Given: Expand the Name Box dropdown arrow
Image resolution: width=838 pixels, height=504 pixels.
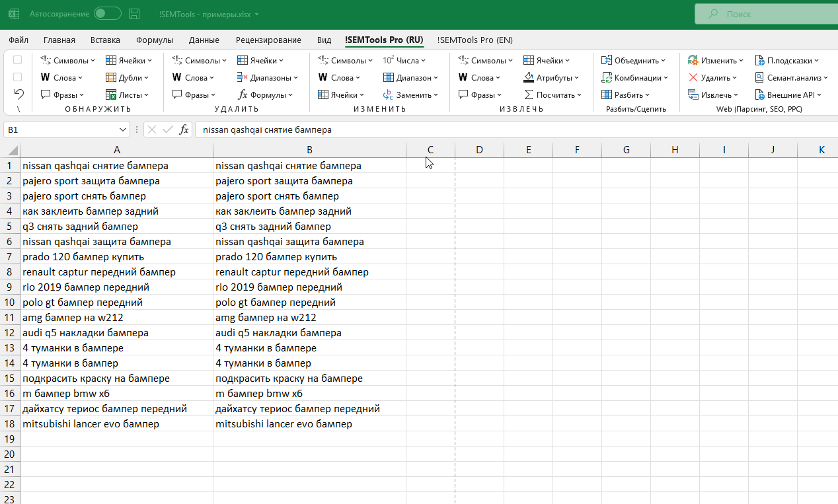Looking at the screenshot, I should 123,129.
